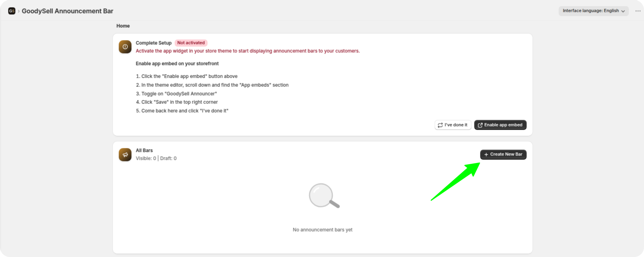Click "No announcement bars yet" message

tap(323, 230)
